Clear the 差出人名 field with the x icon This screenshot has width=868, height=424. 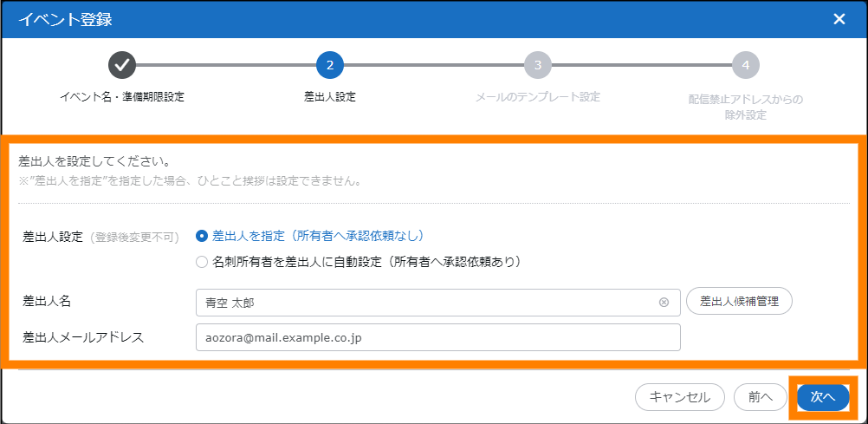pos(664,303)
